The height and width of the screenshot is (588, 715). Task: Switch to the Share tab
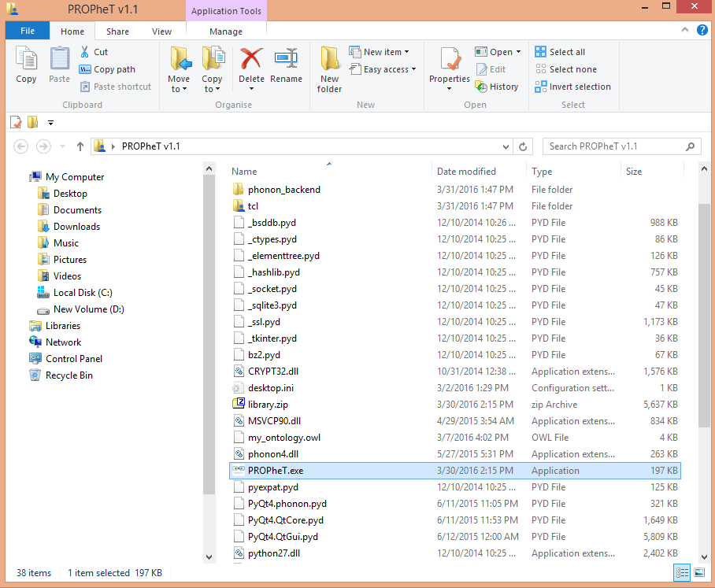coord(117,31)
